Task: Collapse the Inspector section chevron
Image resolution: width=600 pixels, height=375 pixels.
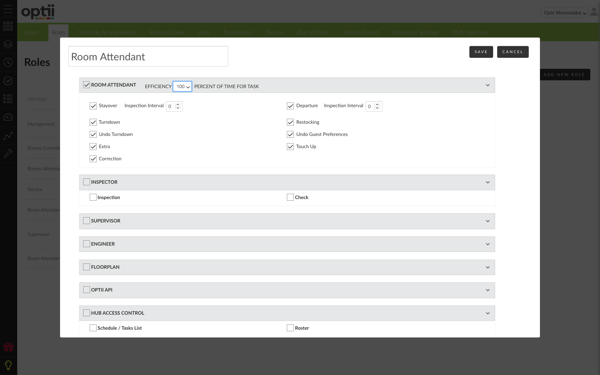Action: click(488, 182)
